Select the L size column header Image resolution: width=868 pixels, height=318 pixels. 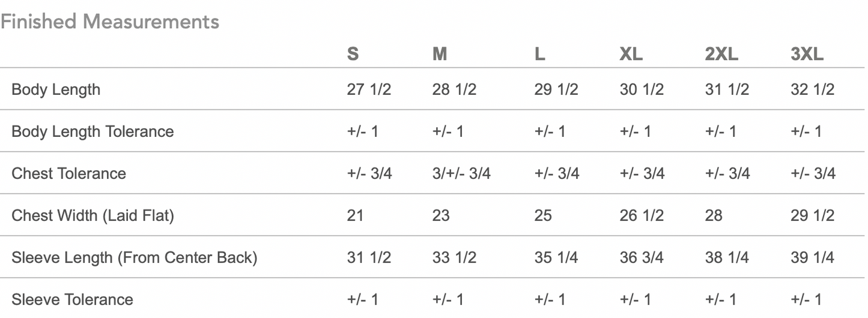pyautogui.click(x=540, y=54)
